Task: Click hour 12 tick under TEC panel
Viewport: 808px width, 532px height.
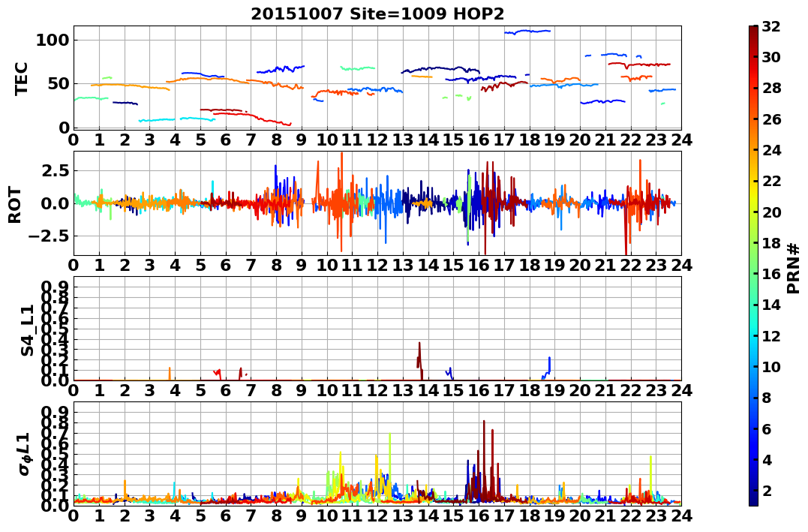Action: (377, 140)
